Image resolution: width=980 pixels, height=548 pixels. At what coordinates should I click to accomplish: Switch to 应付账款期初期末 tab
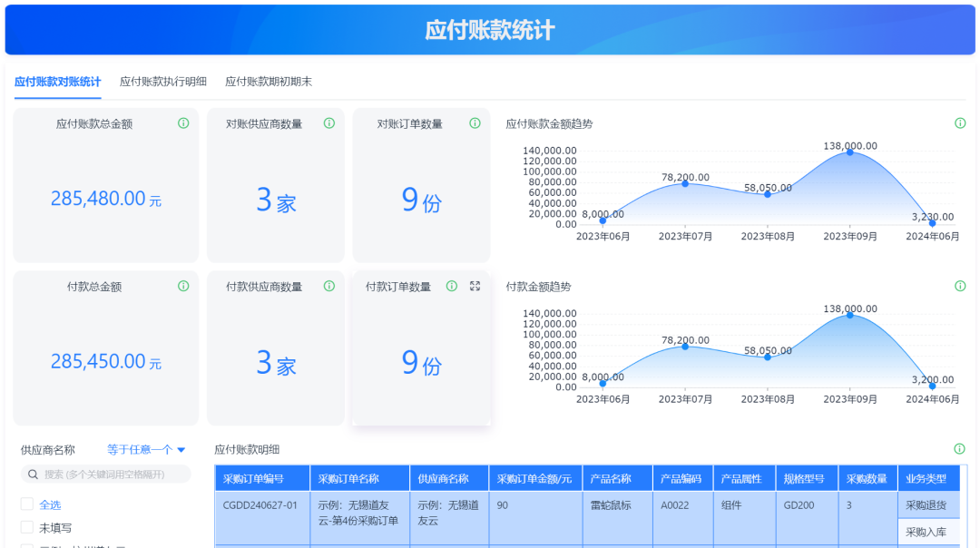[x=269, y=82]
